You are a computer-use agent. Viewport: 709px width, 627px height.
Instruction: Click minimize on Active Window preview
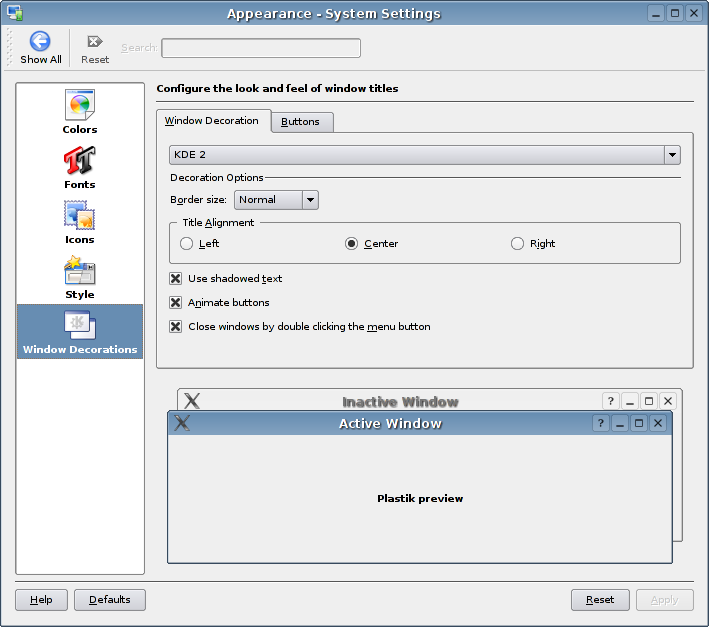[x=620, y=423]
